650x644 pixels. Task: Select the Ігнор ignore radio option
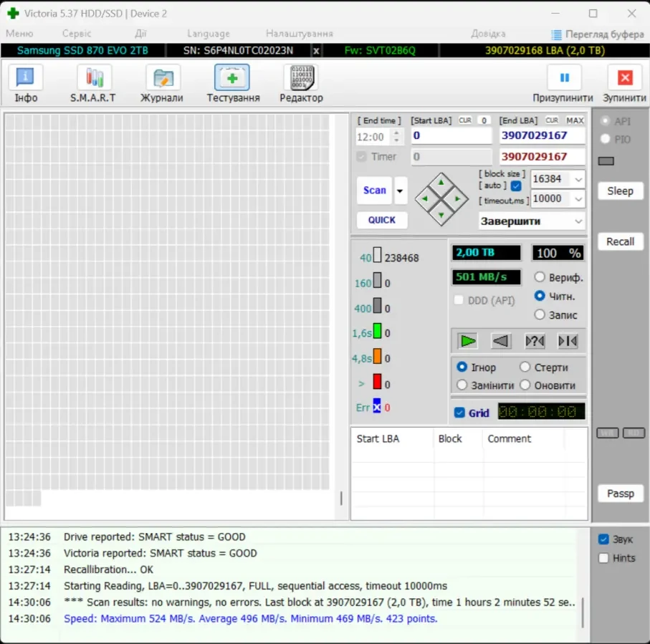462,367
